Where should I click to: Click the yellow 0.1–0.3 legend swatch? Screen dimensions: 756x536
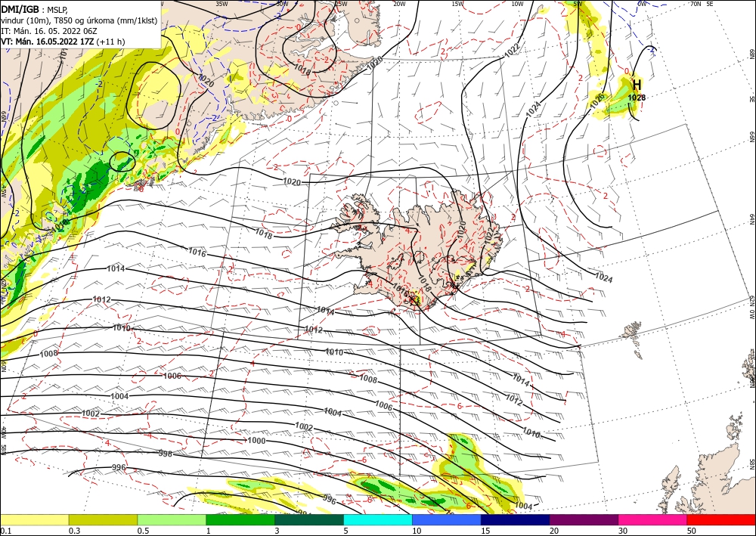(34, 519)
